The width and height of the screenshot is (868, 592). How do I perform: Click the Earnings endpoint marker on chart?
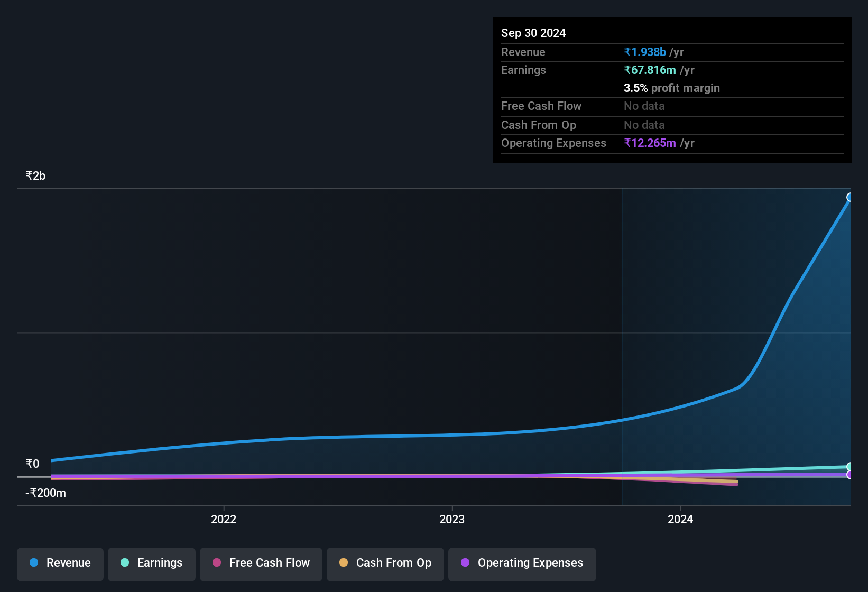coord(850,467)
